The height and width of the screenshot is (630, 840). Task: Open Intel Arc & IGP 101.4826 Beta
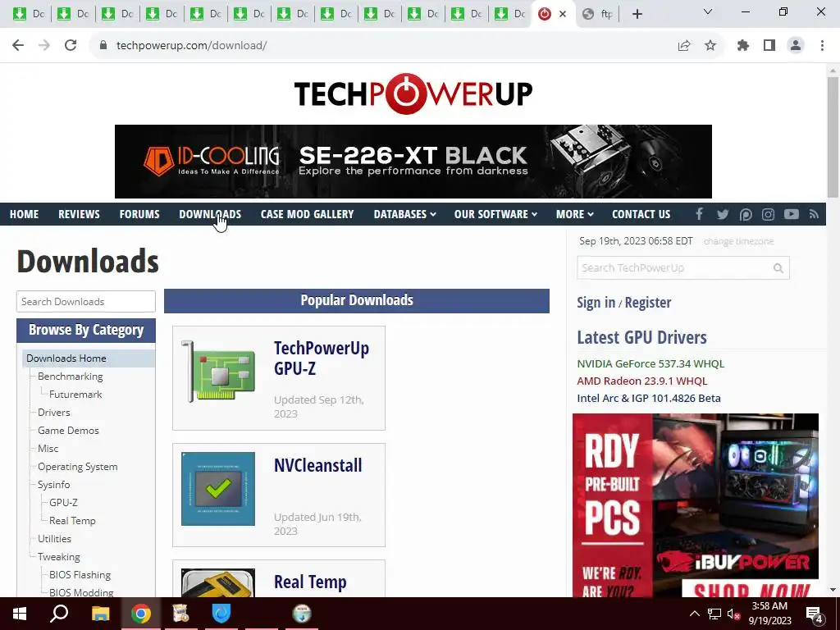click(x=649, y=398)
